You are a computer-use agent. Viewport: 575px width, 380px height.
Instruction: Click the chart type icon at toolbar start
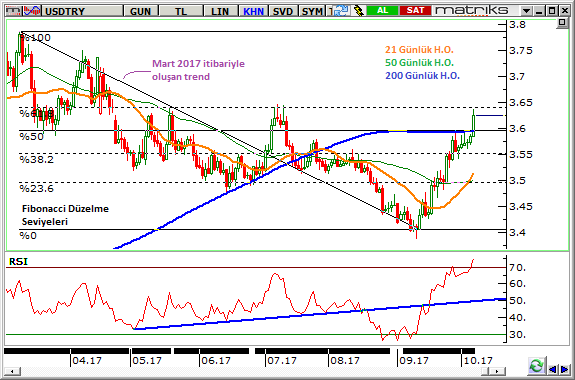[13, 11]
